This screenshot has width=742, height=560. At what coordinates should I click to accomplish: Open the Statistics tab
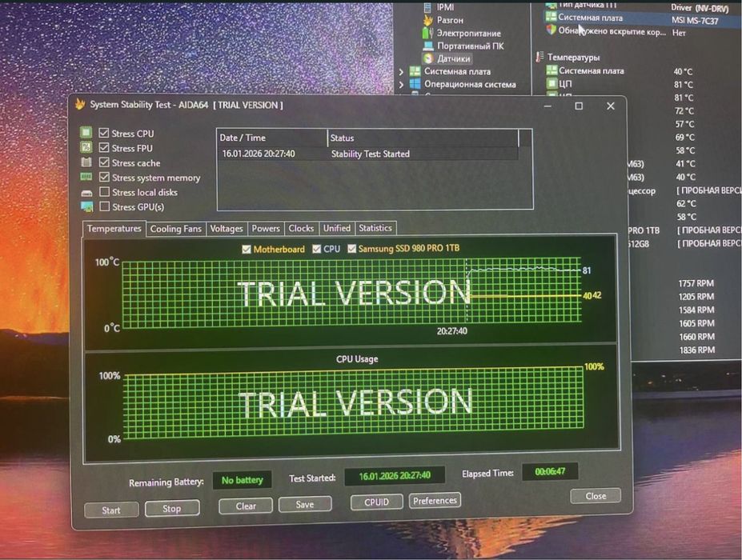375,227
